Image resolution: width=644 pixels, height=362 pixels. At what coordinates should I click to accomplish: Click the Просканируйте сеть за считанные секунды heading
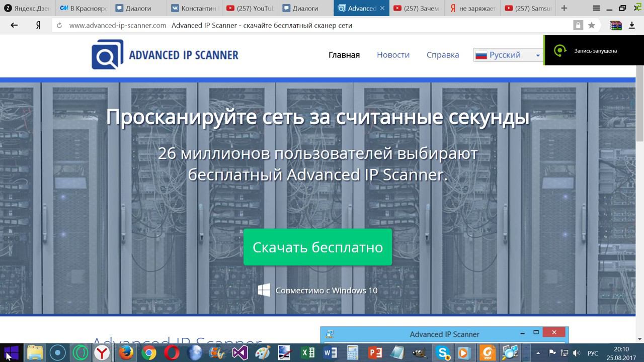[317, 117]
